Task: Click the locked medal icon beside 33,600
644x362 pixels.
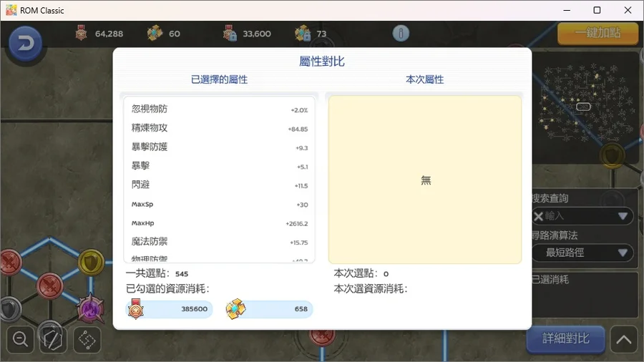Action: pos(230,34)
